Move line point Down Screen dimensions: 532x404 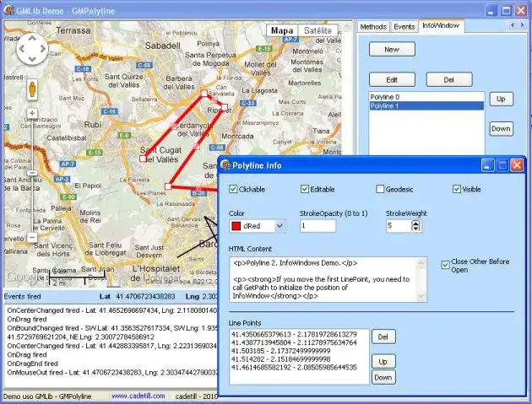tap(383, 377)
